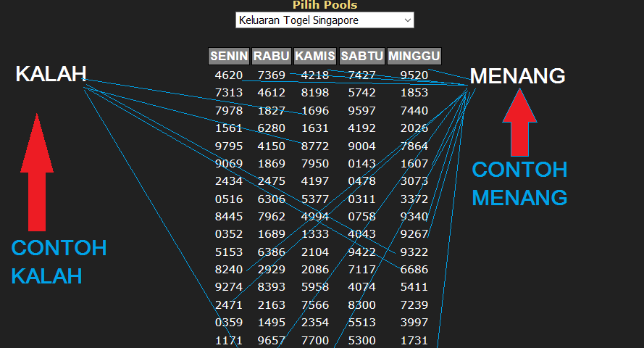Click number 7962
The image size is (644, 348).
272,217
